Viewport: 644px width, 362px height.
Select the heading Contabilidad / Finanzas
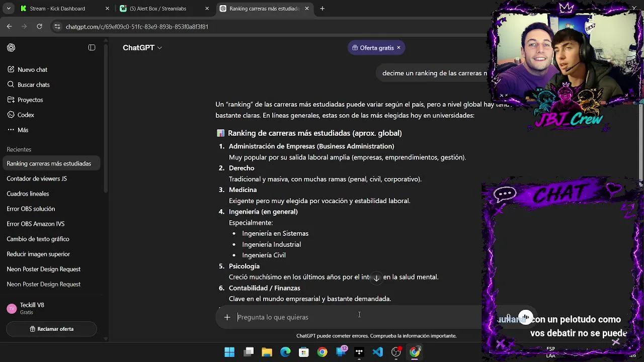pyautogui.click(x=265, y=288)
